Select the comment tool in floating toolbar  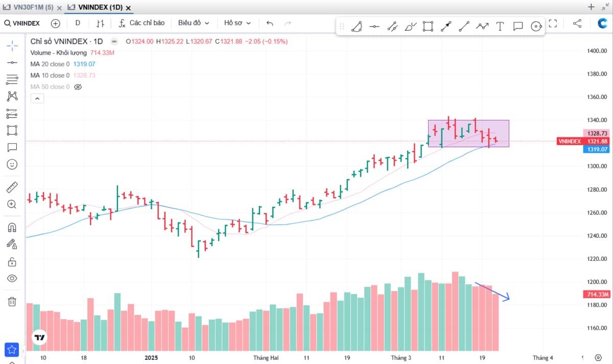click(518, 27)
